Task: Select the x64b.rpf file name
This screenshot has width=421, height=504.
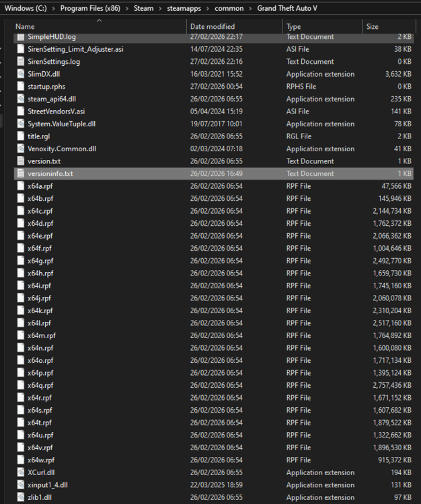Action: click(x=40, y=199)
